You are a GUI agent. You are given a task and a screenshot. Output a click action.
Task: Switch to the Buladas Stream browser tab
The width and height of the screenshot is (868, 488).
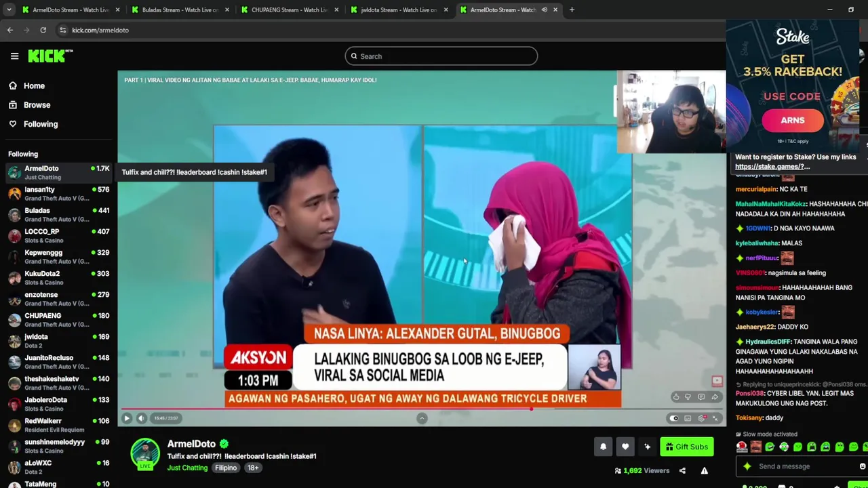180,9
